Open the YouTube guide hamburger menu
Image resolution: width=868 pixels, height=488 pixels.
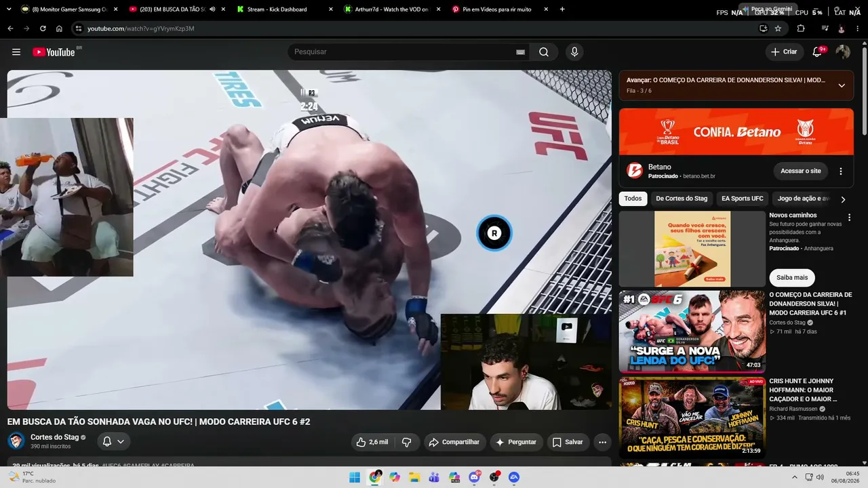(x=16, y=52)
